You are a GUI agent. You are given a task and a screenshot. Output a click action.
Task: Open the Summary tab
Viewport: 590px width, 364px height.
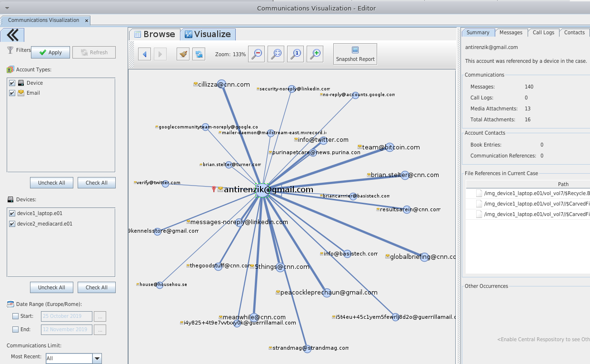pyautogui.click(x=478, y=32)
